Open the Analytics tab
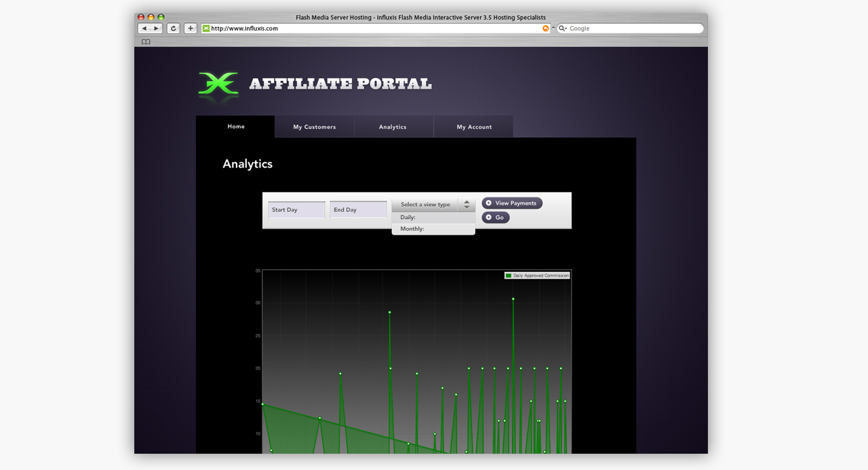 click(393, 126)
